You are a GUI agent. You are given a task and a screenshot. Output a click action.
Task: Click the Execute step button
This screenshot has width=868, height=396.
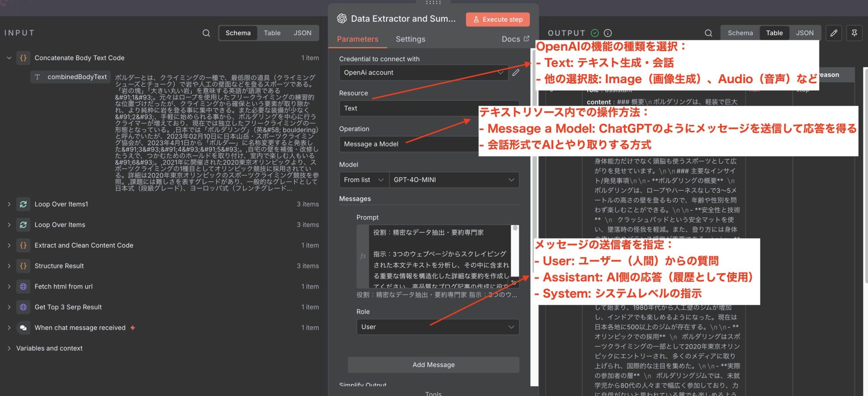click(x=498, y=19)
